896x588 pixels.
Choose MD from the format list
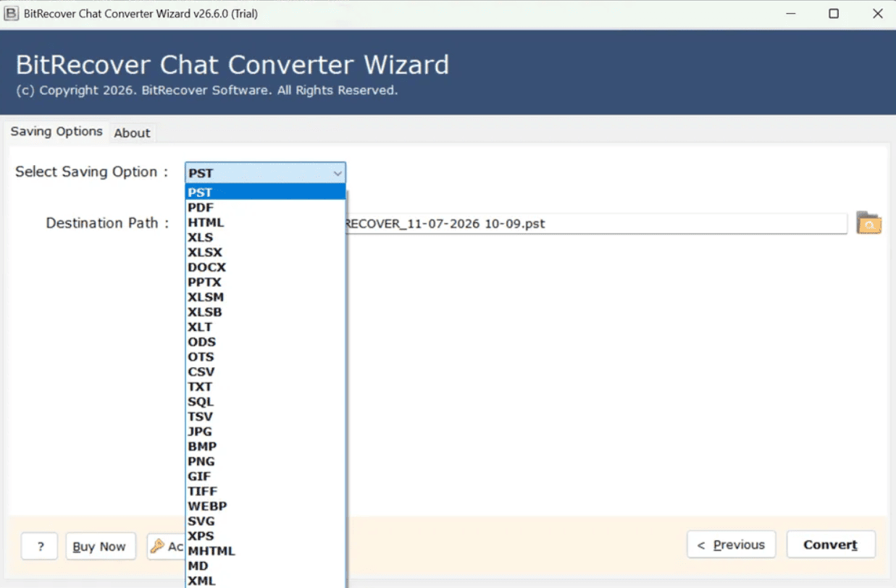[x=265, y=566]
